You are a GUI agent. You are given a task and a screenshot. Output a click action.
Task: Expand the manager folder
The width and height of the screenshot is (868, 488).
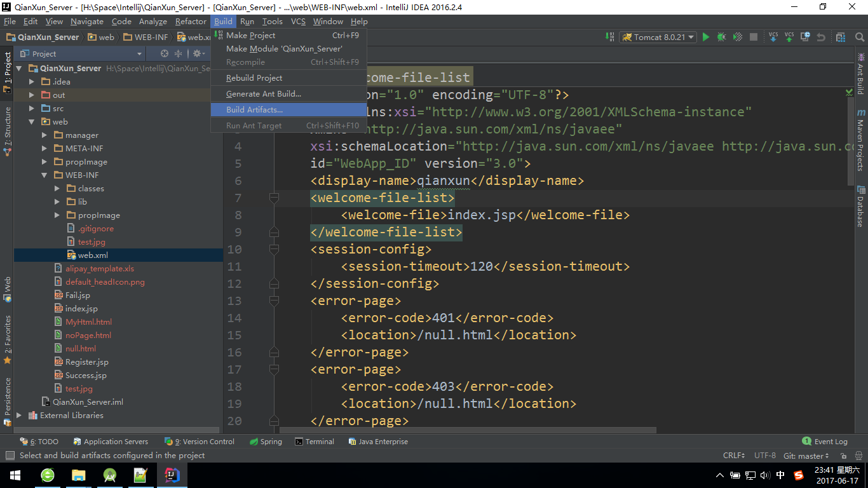(x=44, y=135)
